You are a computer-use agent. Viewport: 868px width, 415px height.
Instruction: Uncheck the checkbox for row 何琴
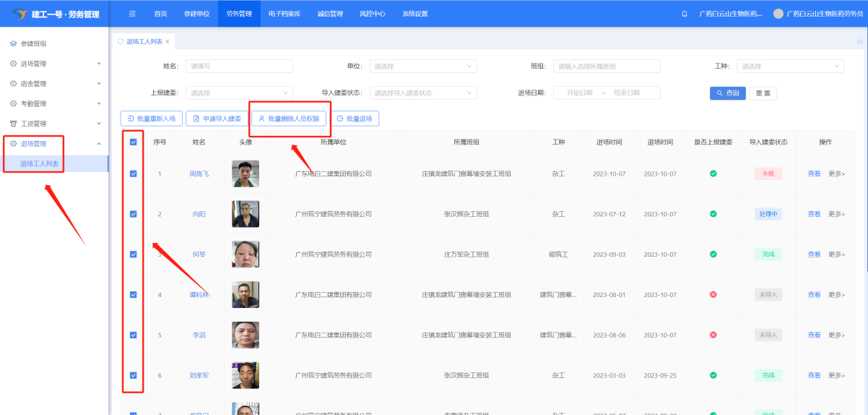[133, 254]
